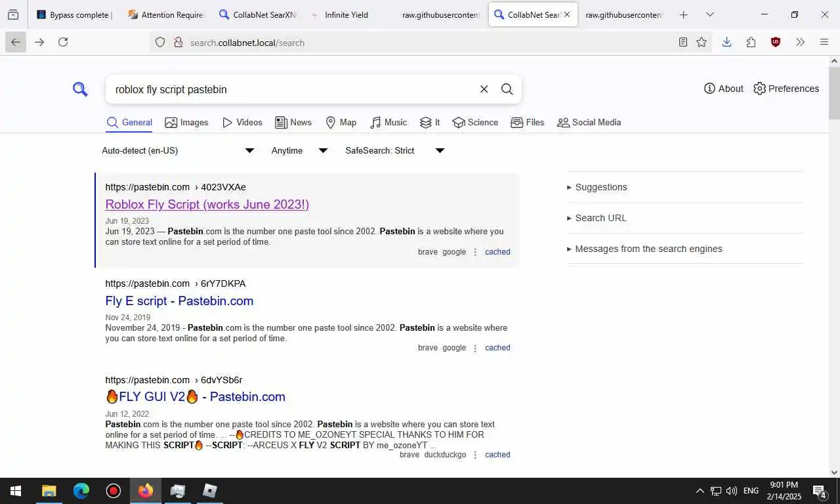Open File Explorer from taskbar

tap(49, 491)
